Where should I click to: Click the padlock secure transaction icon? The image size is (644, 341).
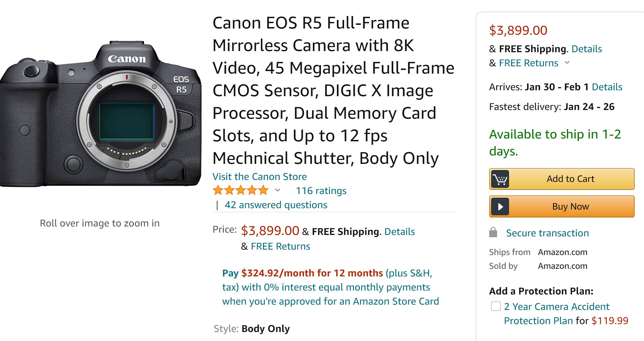click(493, 233)
